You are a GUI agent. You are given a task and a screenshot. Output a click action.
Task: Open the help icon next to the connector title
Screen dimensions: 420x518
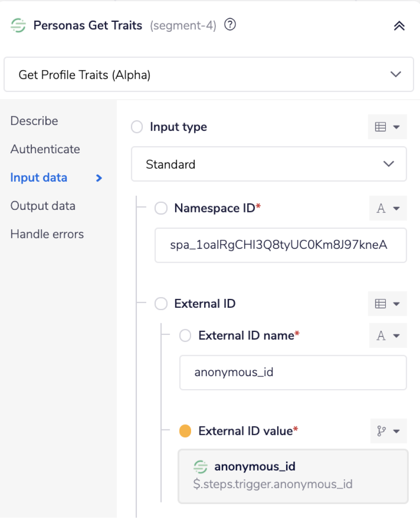(230, 25)
